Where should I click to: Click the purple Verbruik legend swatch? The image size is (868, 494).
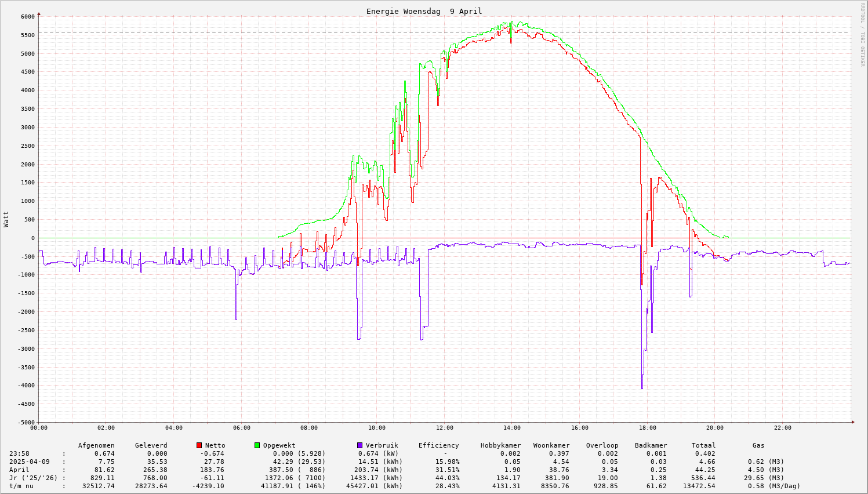[359, 445]
